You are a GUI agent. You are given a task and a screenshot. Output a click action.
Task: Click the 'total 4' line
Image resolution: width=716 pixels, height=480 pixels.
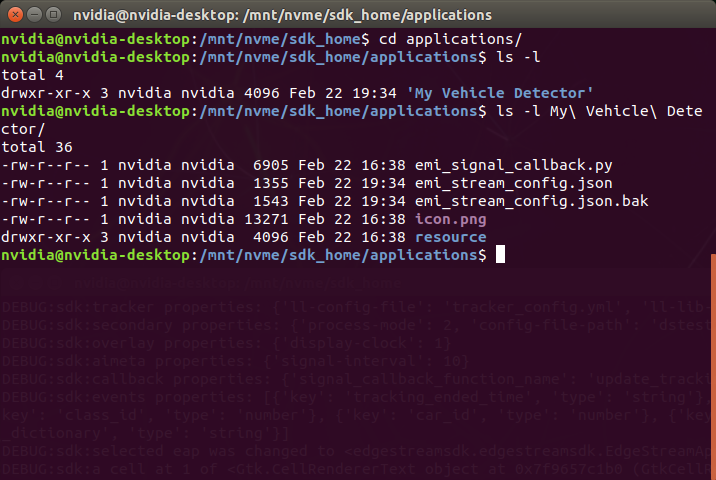coord(32,75)
